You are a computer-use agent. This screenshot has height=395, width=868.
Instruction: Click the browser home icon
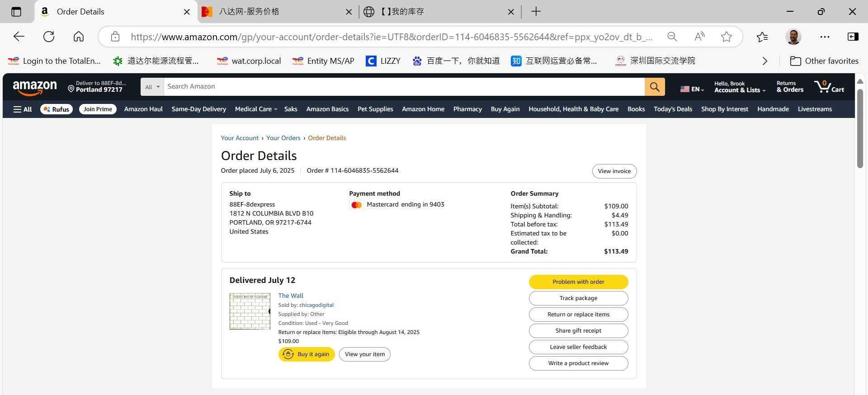79,37
